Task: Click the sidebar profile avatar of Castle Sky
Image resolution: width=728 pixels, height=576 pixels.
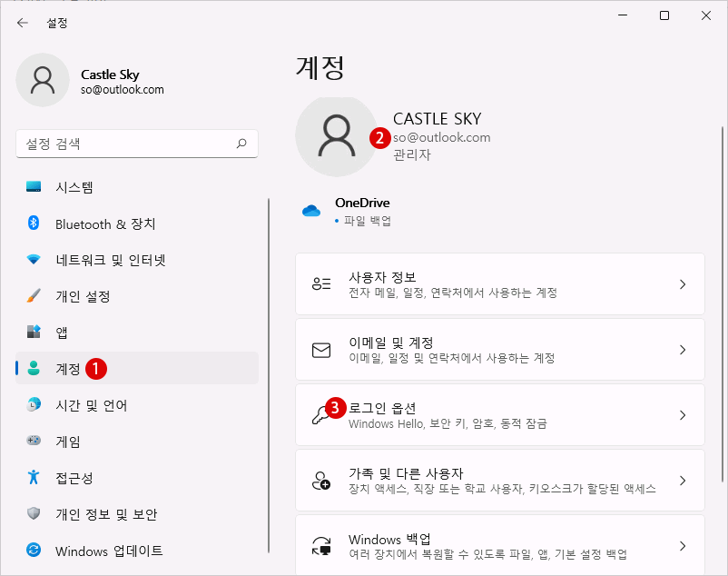Action: point(43,80)
